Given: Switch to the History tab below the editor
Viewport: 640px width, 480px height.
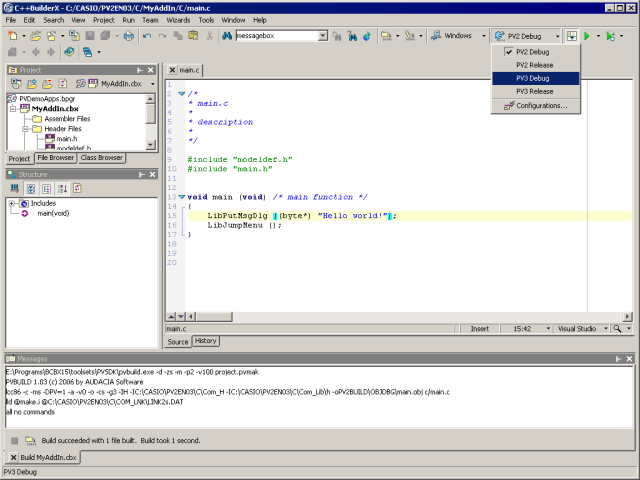Looking at the screenshot, I should click(x=205, y=341).
